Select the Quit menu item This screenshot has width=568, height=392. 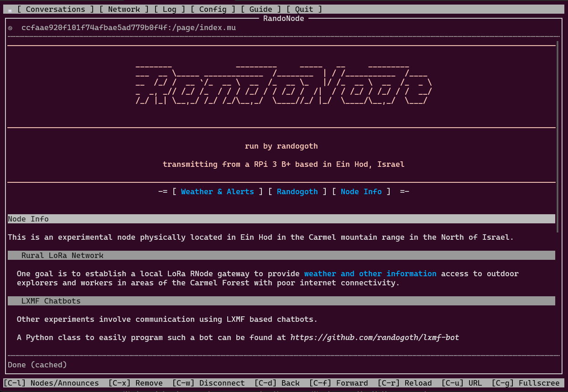click(304, 9)
